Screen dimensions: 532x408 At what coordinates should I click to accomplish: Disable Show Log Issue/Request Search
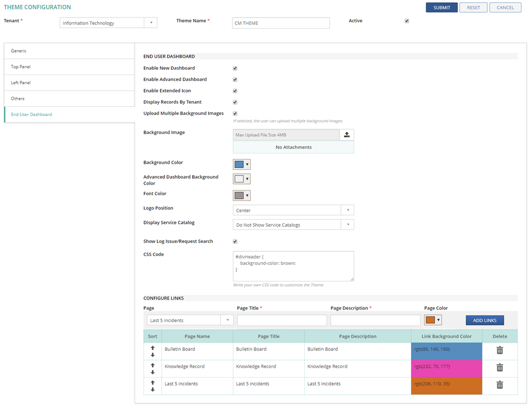coord(235,242)
